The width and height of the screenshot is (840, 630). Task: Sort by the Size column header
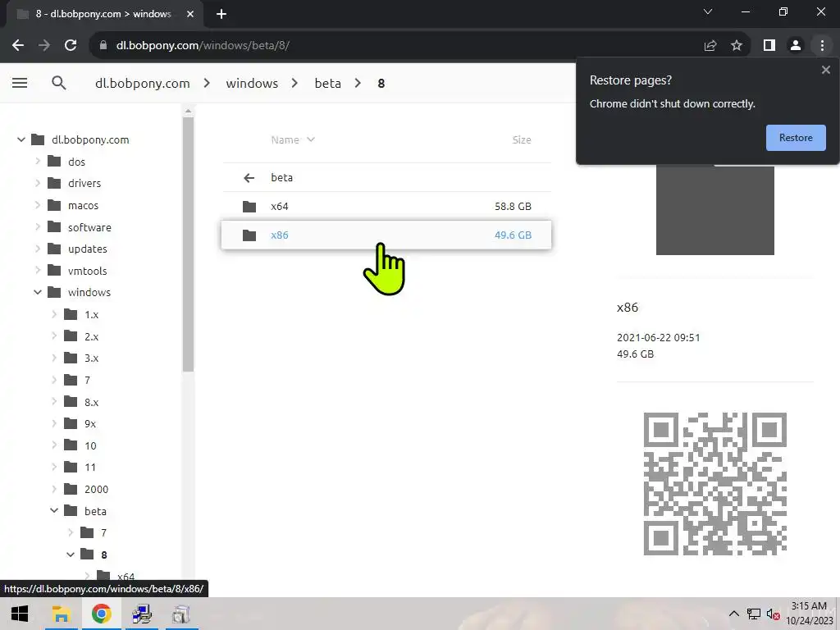[x=521, y=139]
